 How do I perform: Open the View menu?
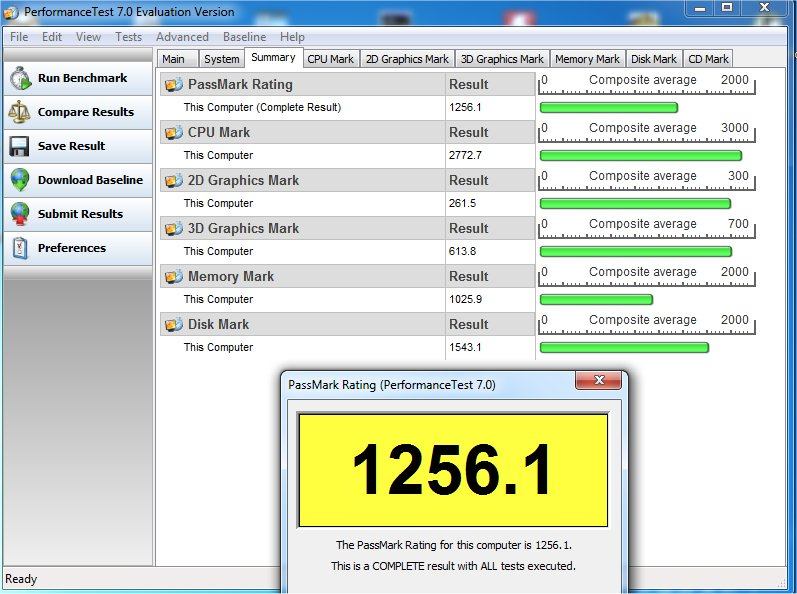[x=88, y=37]
